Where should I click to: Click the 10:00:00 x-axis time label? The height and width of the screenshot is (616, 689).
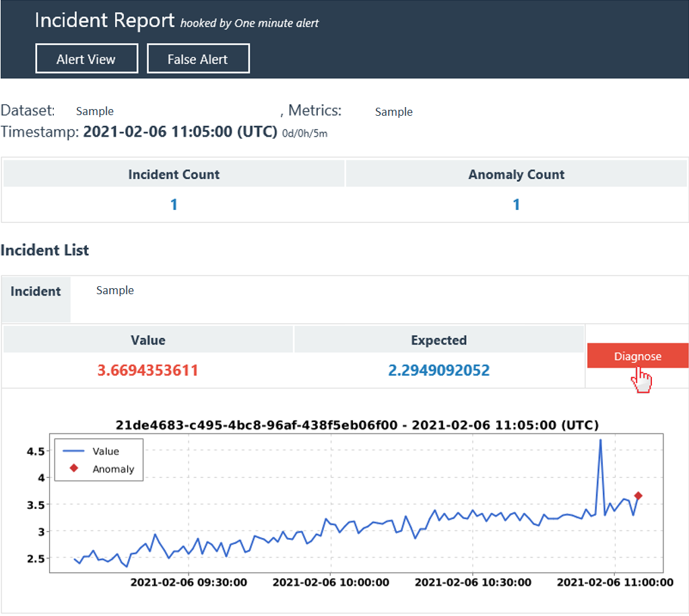click(331, 582)
